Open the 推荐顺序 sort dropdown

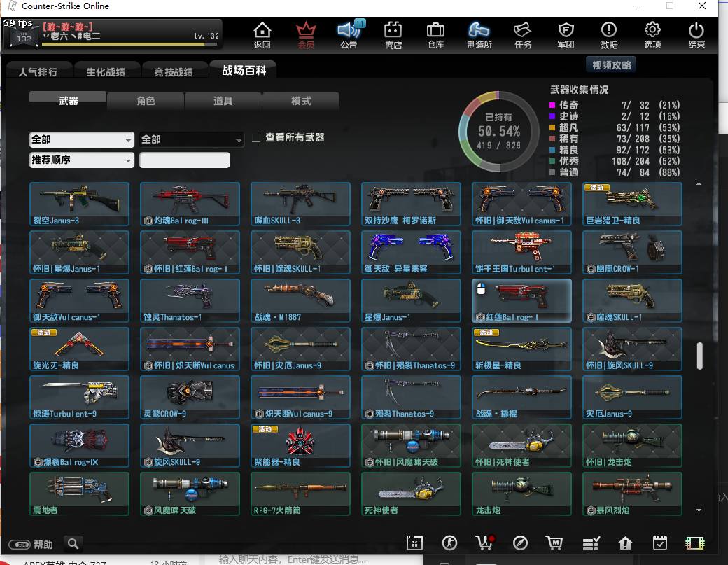point(82,160)
